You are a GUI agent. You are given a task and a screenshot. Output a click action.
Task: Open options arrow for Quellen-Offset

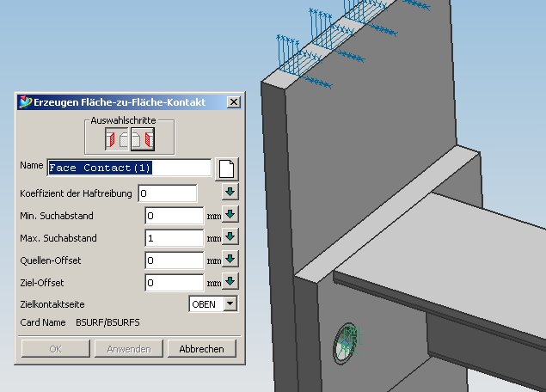point(230,259)
